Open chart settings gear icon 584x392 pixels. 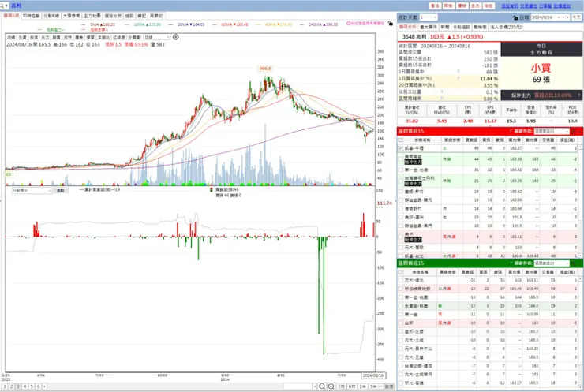176,37
